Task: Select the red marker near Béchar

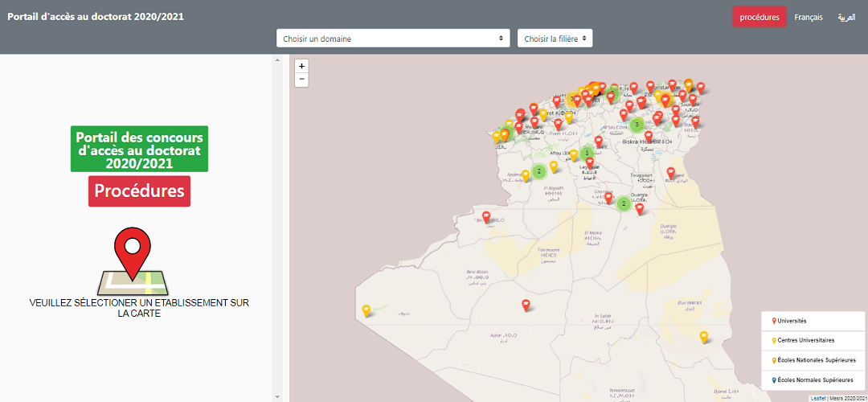Action: (486, 216)
